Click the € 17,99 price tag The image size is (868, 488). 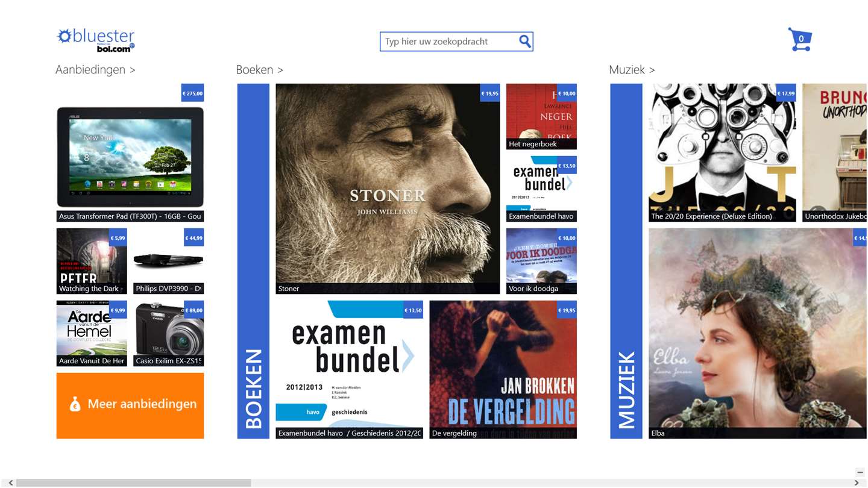click(x=785, y=93)
